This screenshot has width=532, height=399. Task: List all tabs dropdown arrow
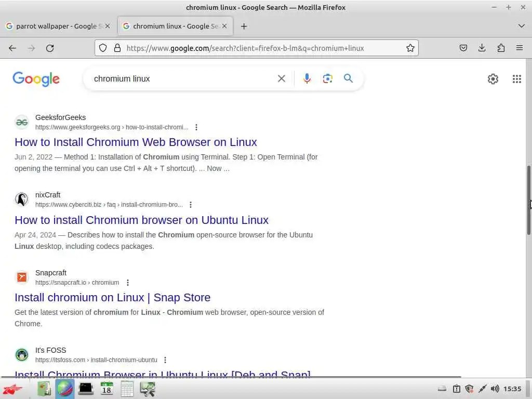522,26
